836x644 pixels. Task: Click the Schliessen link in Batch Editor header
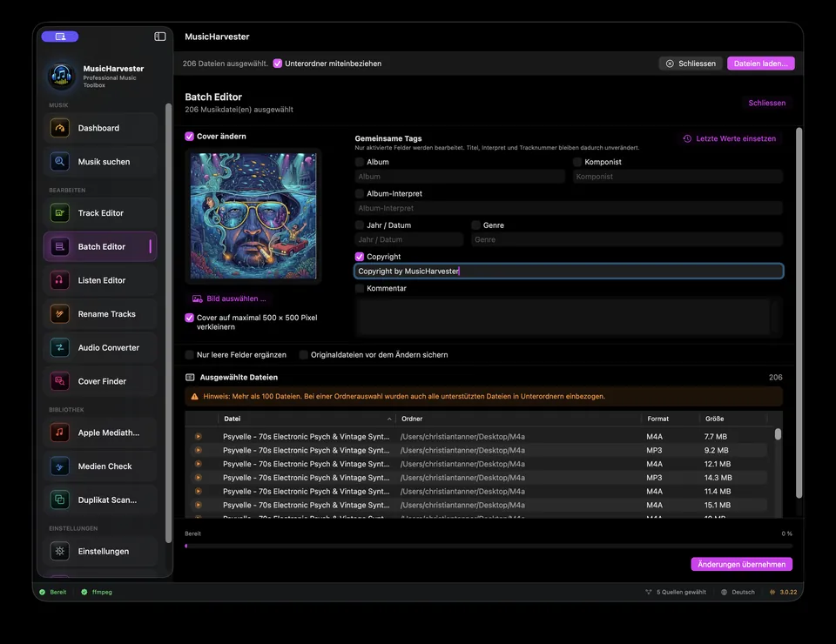coord(766,103)
